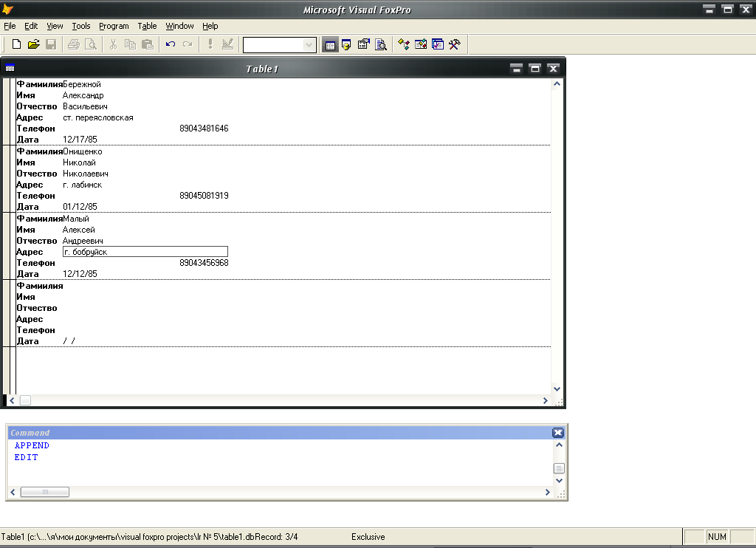The width and height of the screenshot is (756, 548).
Task: Click phone number 89043481646
Action: pyautogui.click(x=204, y=129)
